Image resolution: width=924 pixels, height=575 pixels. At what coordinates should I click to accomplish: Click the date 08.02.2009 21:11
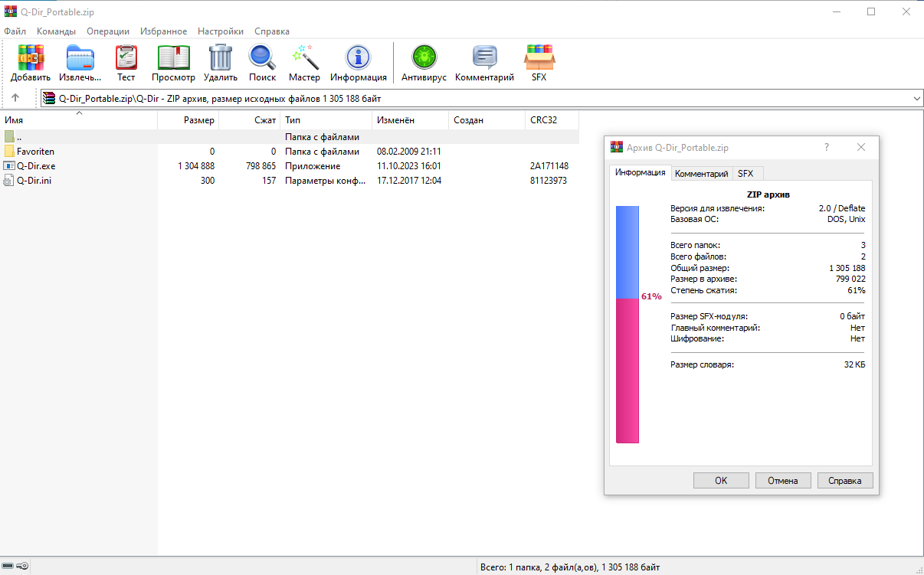pyautogui.click(x=409, y=152)
